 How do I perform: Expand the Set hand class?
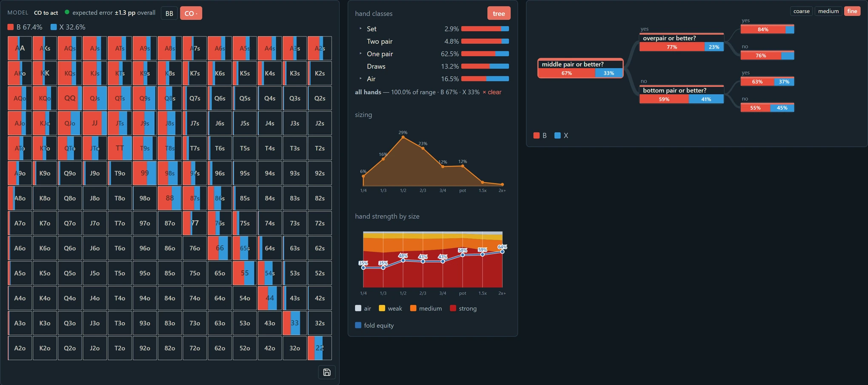pos(360,29)
